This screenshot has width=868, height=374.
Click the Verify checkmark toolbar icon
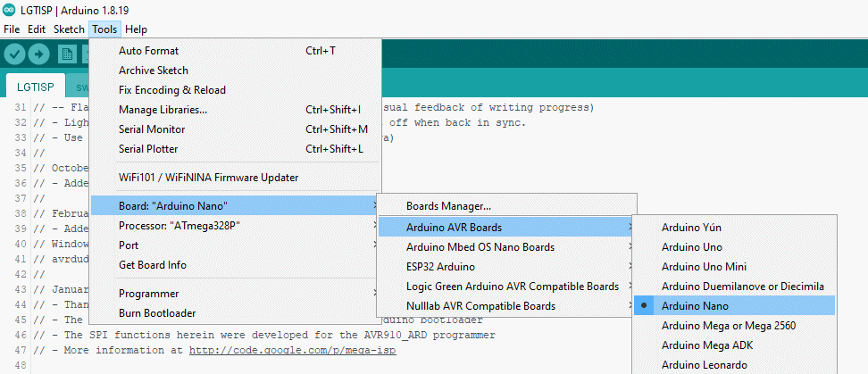(x=15, y=54)
